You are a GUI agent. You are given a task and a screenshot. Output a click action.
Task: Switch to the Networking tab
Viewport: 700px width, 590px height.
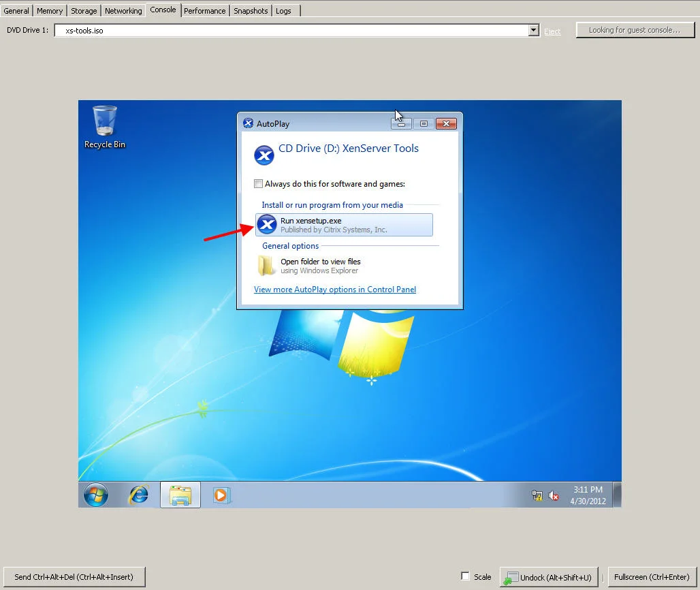123,11
